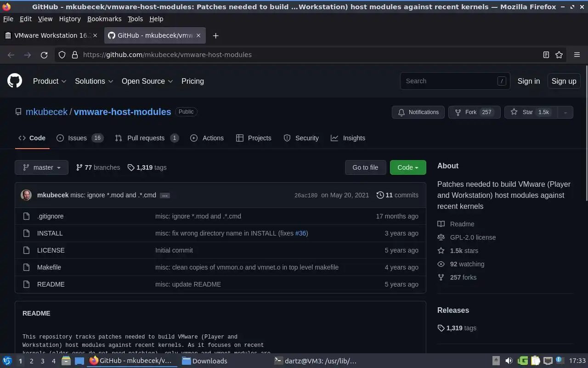Viewport: 588px width, 368px height.
Task: Open Notifications for this repository
Action: coord(418,112)
